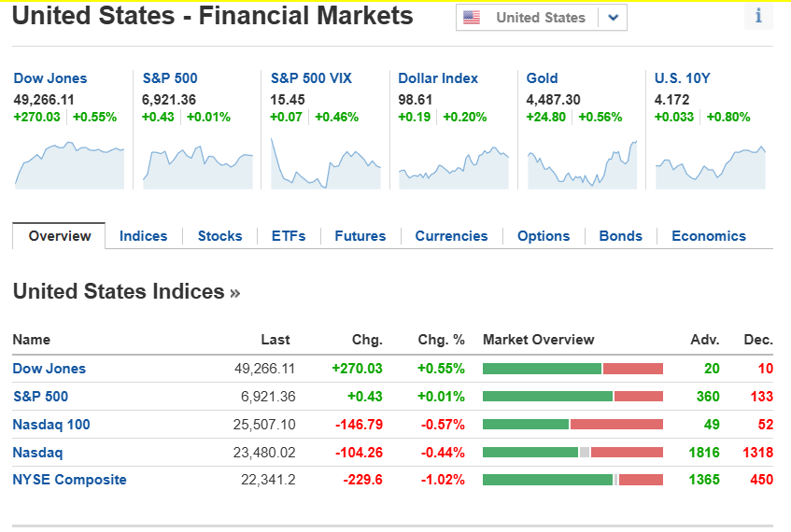Open Nasdaq 100 in the indices table
The height and width of the screenshot is (532, 791).
click(51, 425)
